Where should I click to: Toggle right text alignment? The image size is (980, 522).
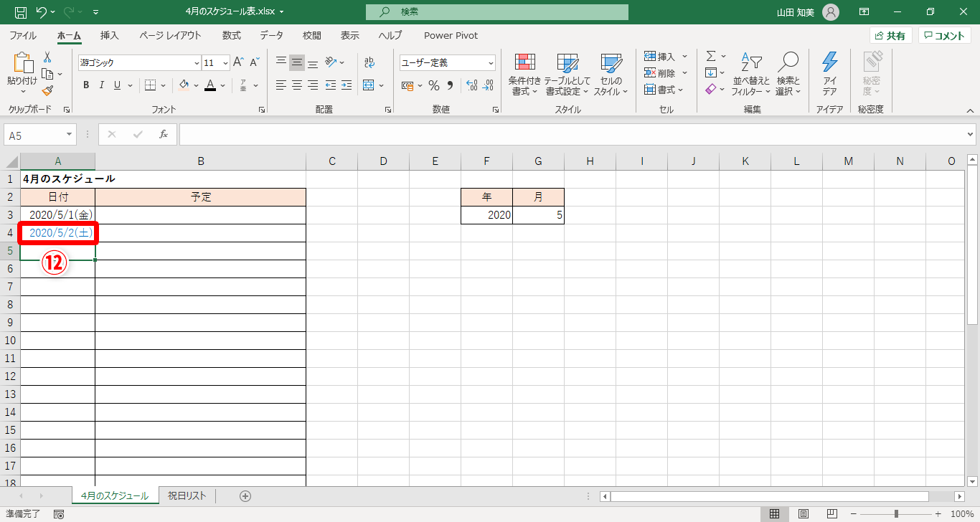click(313, 85)
